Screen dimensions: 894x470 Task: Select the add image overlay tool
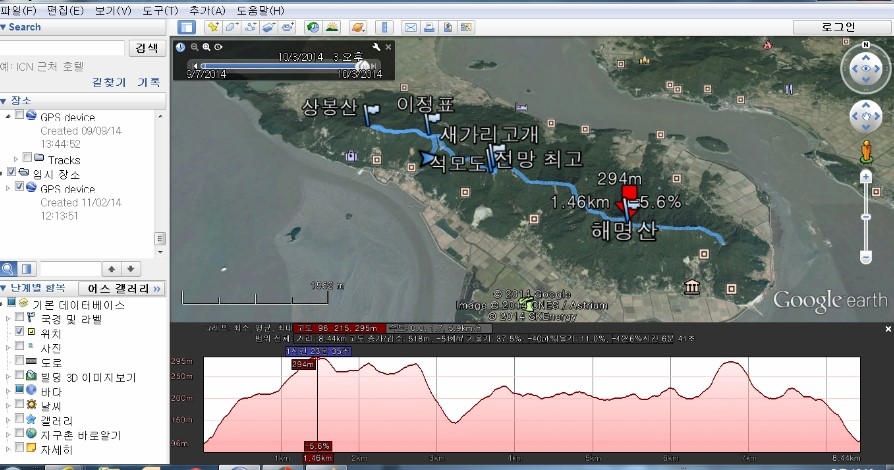(x=270, y=27)
